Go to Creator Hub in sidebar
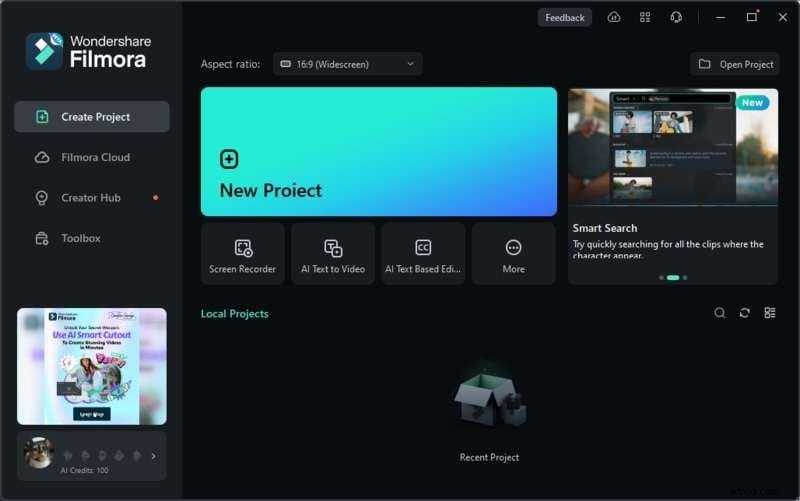800x501 pixels. pyautogui.click(x=92, y=198)
